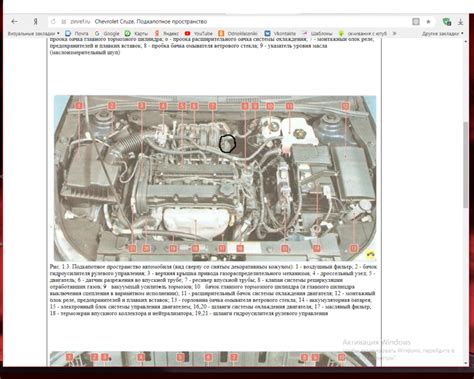Click the vertical page scrollbar thumb
This screenshot has width=474, height=379.
coord(466,165)
